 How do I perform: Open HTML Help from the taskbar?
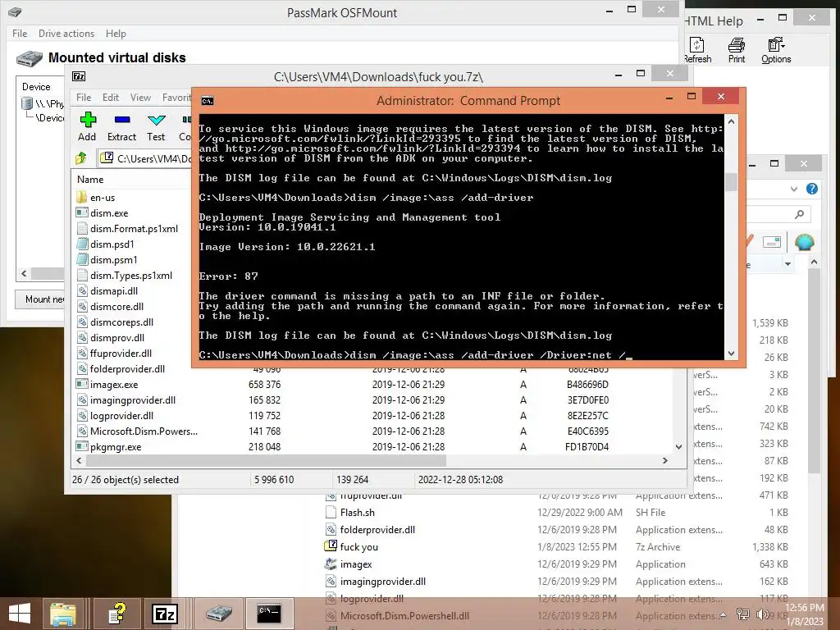click(x=116, y=614)
